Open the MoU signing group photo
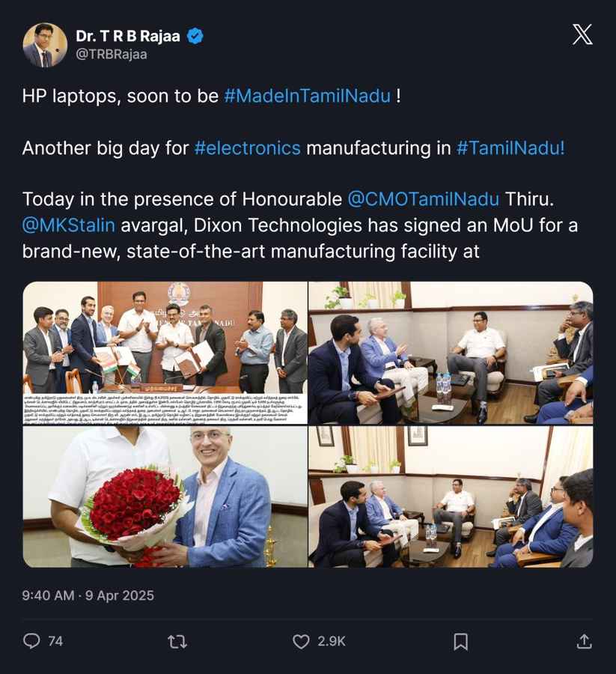This screenshot has width=616, height=674. 165,353
